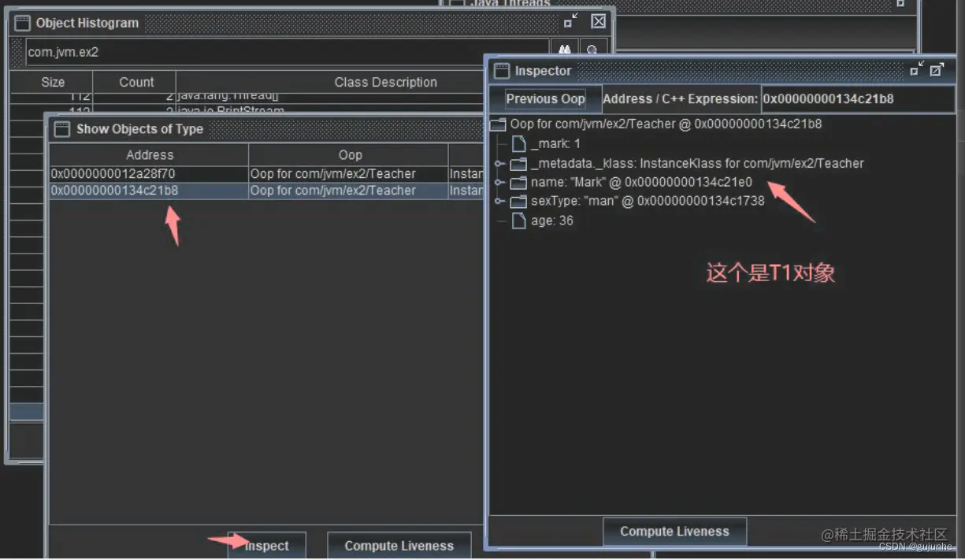
Task: Click the Object Histogram window title icon
Action: click(x=23, y=23)
